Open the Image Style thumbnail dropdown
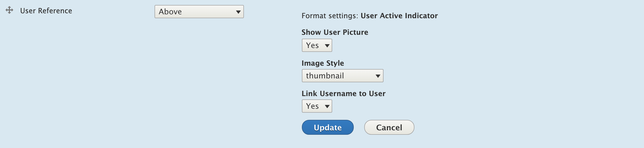Screen dimensions: 644x148 [343, 76]
